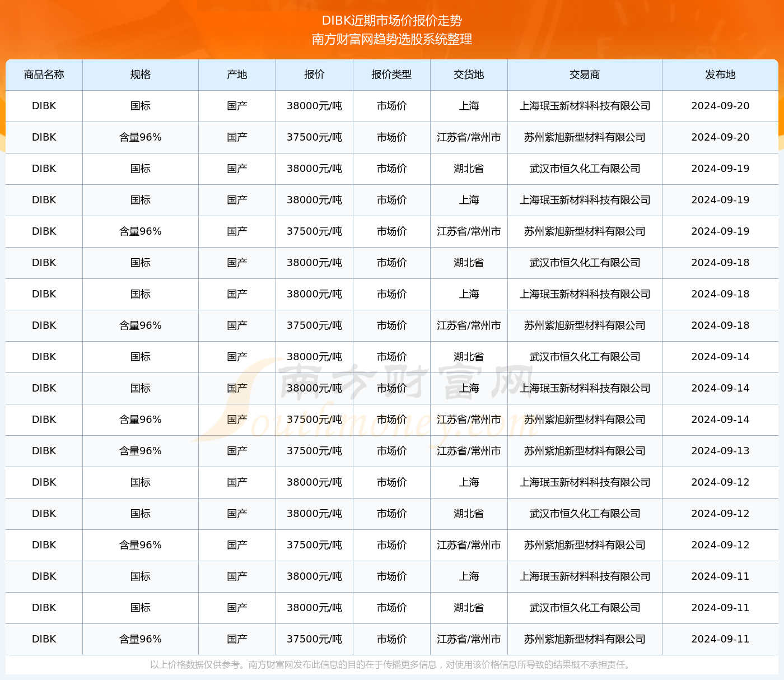The image size is (784, 680).
Task: Select the 发布地 column header
Action: [720, 74]
